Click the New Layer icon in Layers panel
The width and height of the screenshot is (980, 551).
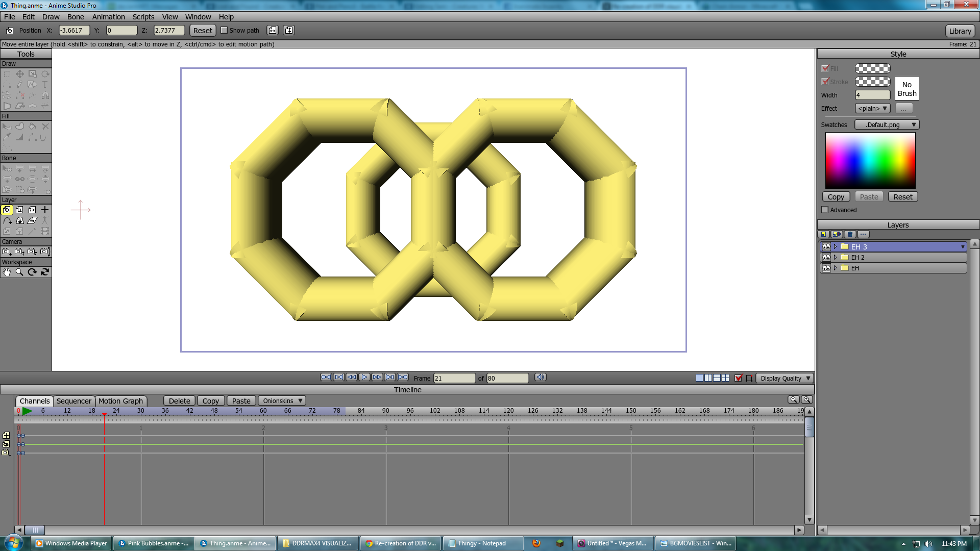(x=824, y=234)
